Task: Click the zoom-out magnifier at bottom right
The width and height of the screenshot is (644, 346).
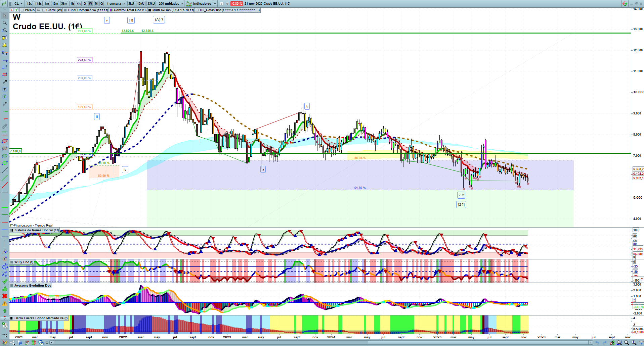Action: tap(627, 343)
